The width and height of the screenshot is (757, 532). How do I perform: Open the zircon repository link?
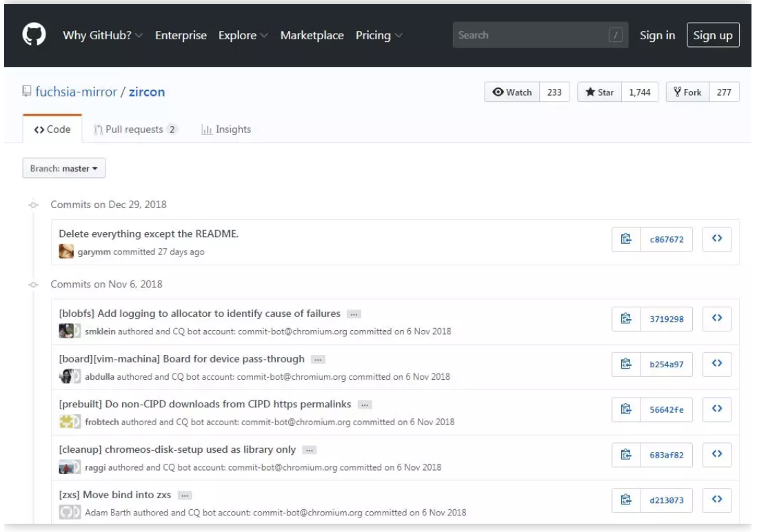(147, 92)
